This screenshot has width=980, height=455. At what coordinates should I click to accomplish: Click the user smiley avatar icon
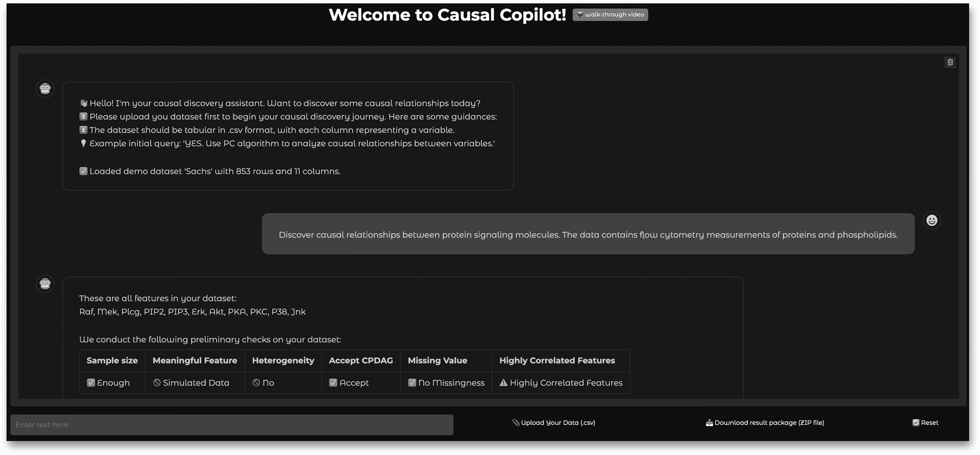pyautogui.click(x=932, y=220)
